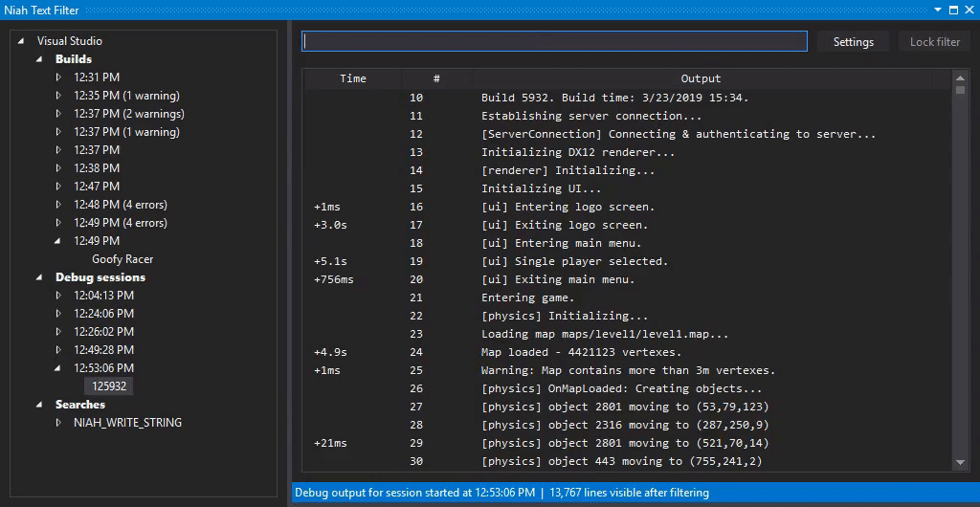Select the Warning about 3m vertexes line
Image resolution: width=980 pixels, height=507 pixels.
[x=628, y=370]
